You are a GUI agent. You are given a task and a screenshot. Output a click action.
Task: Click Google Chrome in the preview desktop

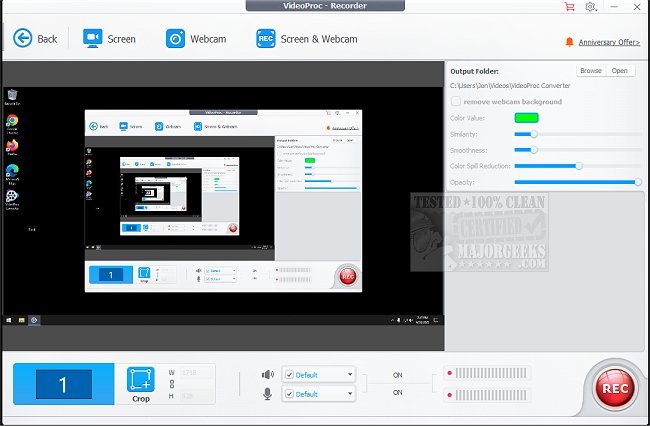click(x=12, y=124)
